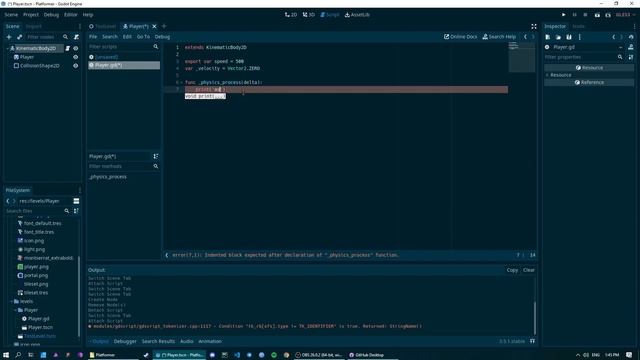
Task: Open Inspector extra resource options
Action: click(x=580, y=37)
